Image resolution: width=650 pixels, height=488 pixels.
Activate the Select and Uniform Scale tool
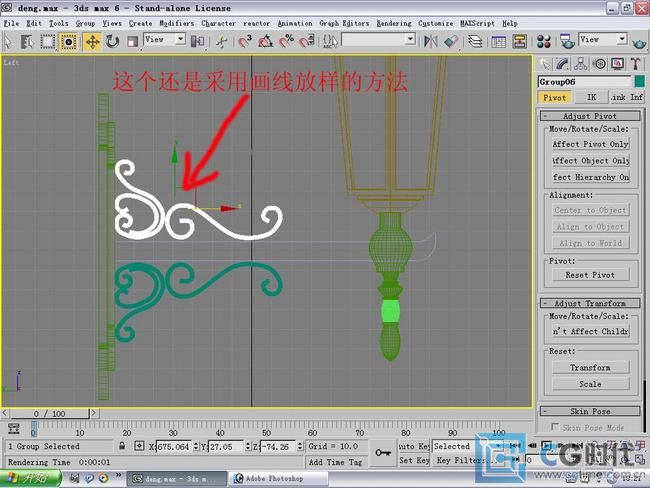[132, 41]
